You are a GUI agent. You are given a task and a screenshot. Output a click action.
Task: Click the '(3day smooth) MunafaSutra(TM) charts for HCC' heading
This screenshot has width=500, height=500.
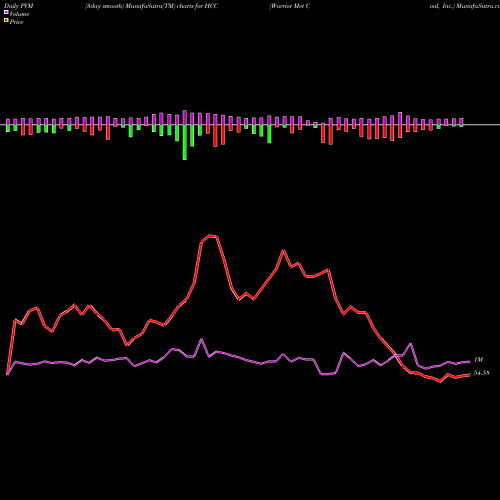coord(152,6)
